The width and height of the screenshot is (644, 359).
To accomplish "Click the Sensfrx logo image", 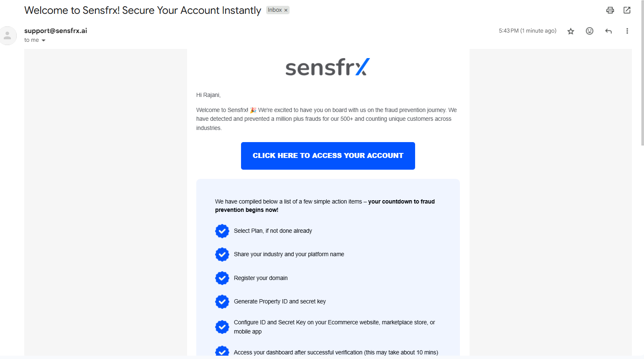I will click(x=328, y=67).
